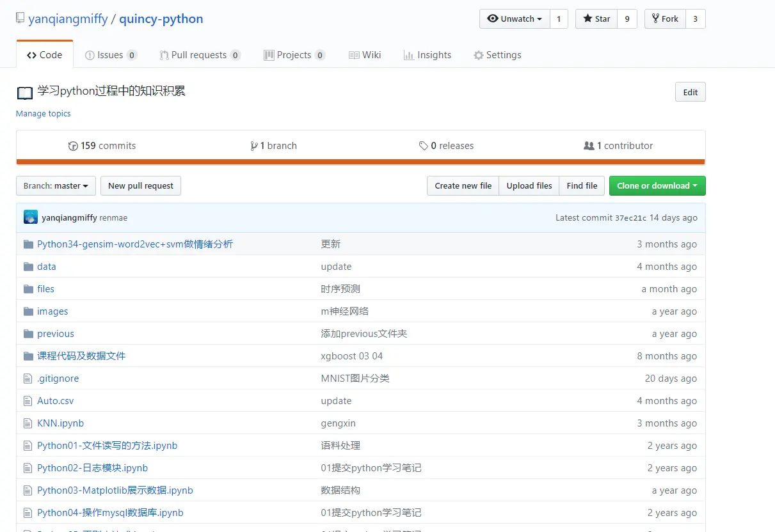Click the file icon for Python03-Matplotlib展示数据.ipynb
The height and width of the screenshot is (532, 775).
[x=28, y=490]
